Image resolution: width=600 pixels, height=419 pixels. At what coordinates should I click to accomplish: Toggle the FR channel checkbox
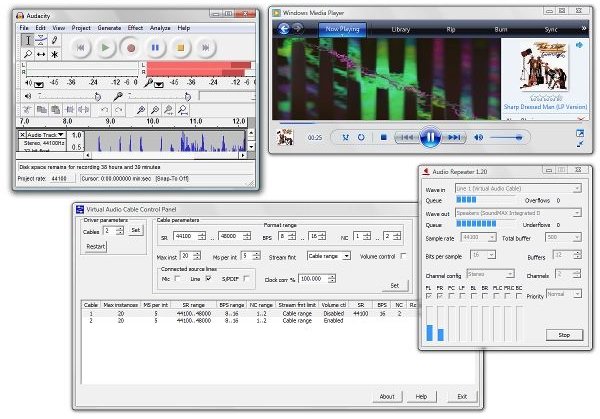tap(440, 296)
